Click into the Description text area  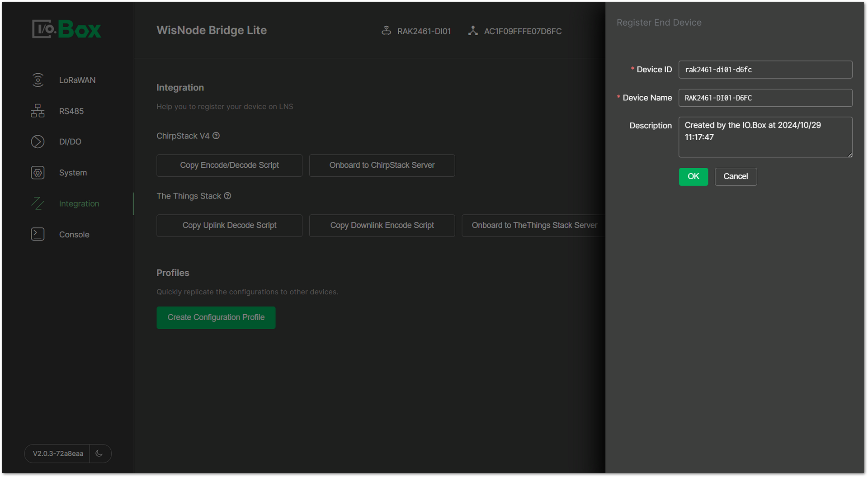point(765,137)
